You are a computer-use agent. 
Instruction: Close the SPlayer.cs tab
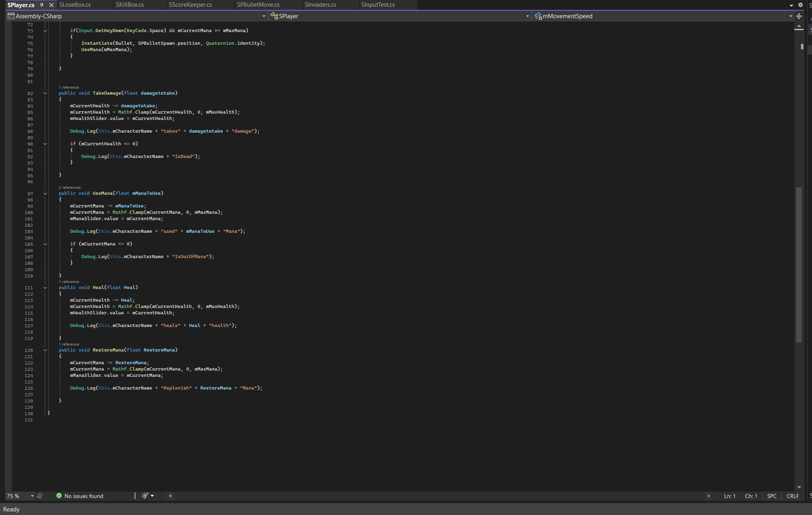click(51, 5)
